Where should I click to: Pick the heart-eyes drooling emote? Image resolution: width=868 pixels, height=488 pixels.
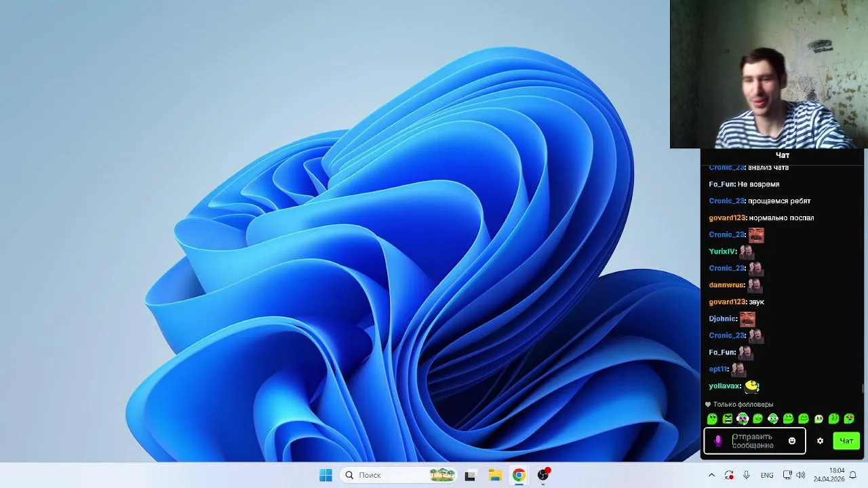click(849, 419)
